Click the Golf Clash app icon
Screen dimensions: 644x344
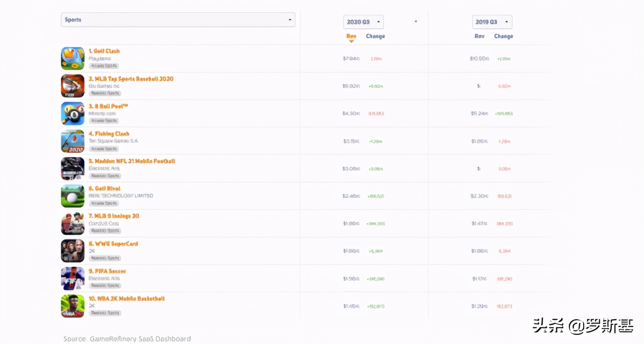[72, 58]
